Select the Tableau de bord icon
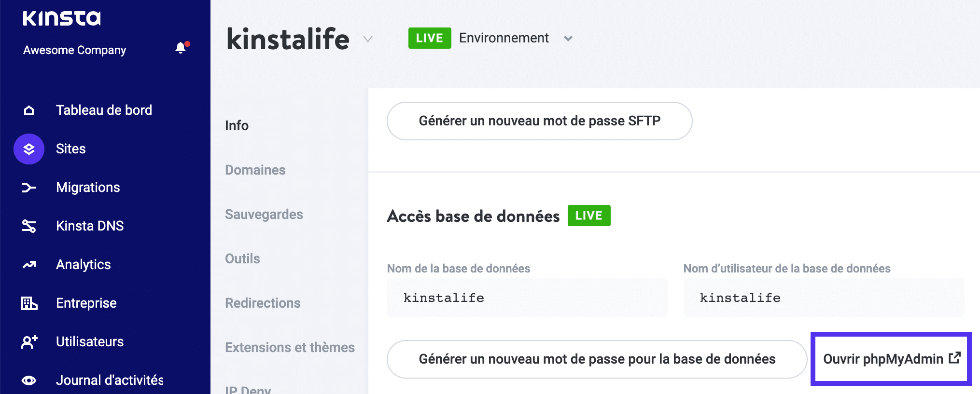The width and height of the screenshot is (980, 394). [x=29, y=110]
